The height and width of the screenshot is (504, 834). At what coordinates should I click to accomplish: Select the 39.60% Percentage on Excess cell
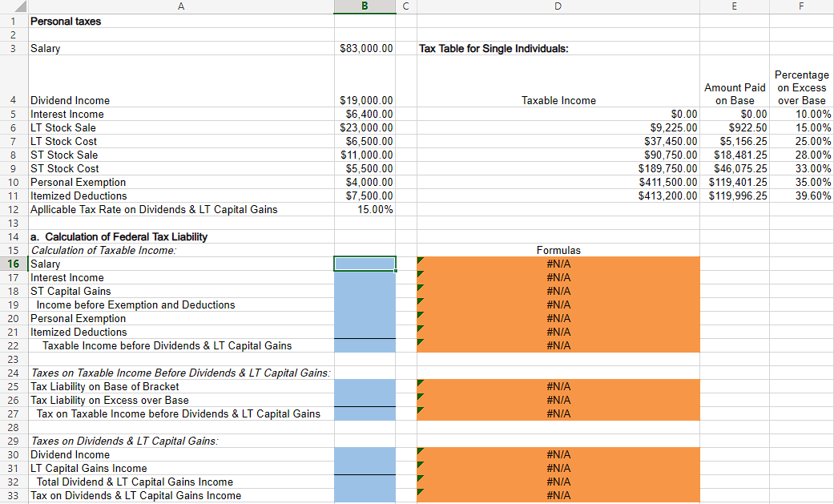801,196
